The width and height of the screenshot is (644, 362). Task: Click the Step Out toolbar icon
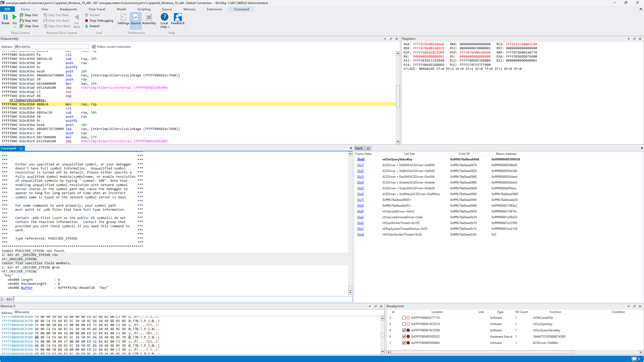click(x=22, y=15)
